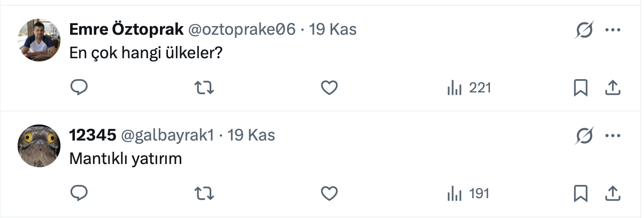This screenshot has width=644, height=218.
Task: Bookmark Emre Öztoprak's tweet
Action: coord(580,88)
